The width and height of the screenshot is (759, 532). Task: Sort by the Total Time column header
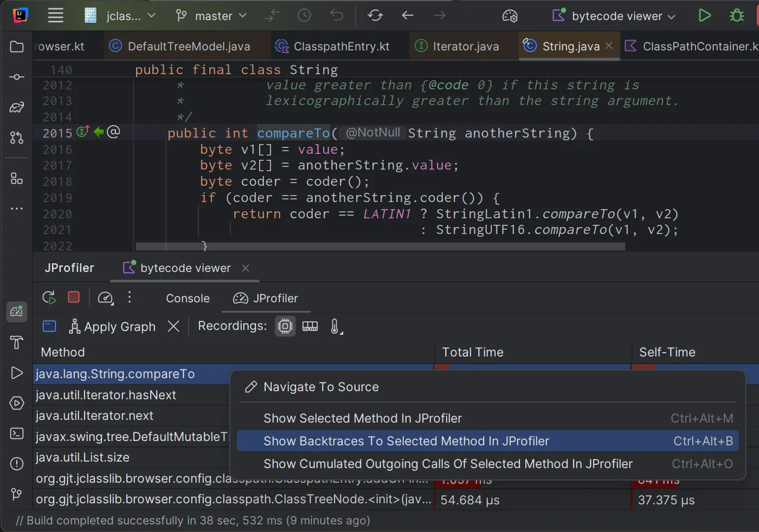533,352
